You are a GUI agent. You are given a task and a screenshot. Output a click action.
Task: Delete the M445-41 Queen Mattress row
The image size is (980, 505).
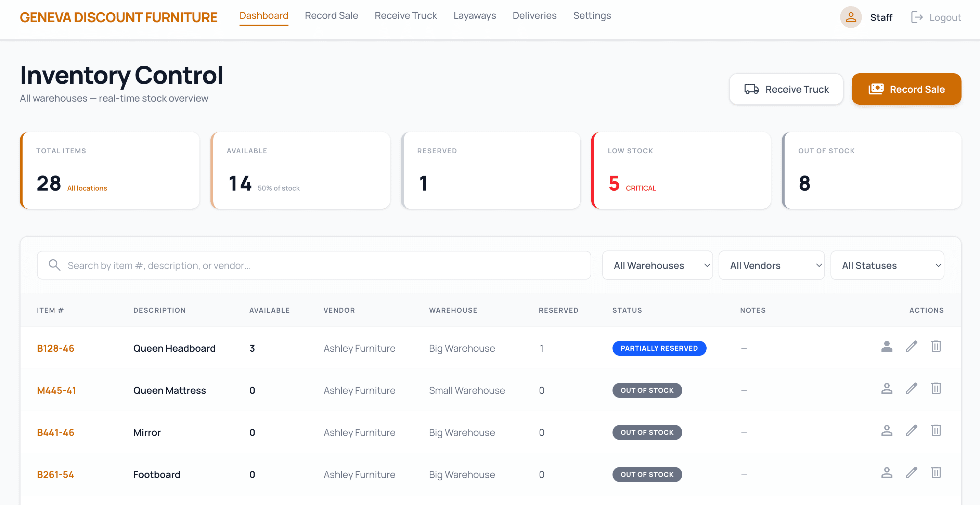pyautogui.click(x=936, y=389)
